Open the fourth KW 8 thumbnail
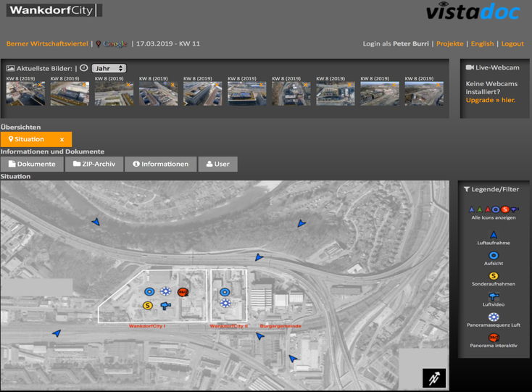The height and width of the screenshot is (392, 532). coord(159,93)
